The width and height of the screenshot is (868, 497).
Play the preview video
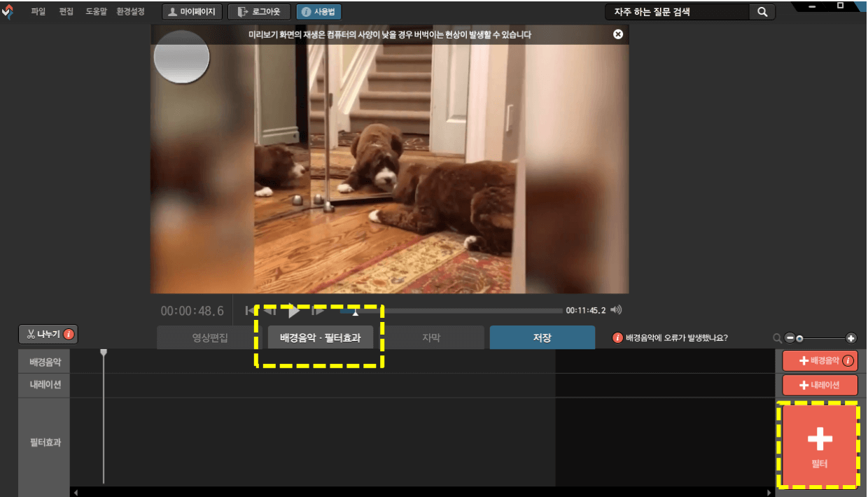(x=294, y=310)
